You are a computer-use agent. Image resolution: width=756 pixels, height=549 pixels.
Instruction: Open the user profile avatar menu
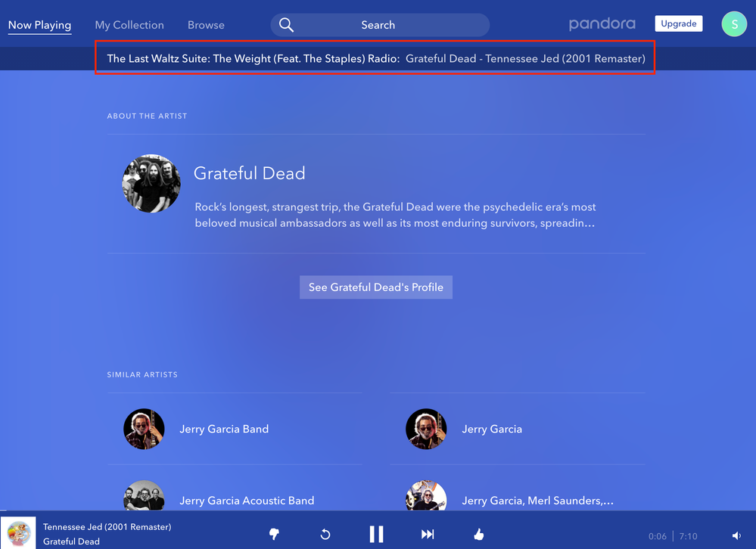point(734,24)
